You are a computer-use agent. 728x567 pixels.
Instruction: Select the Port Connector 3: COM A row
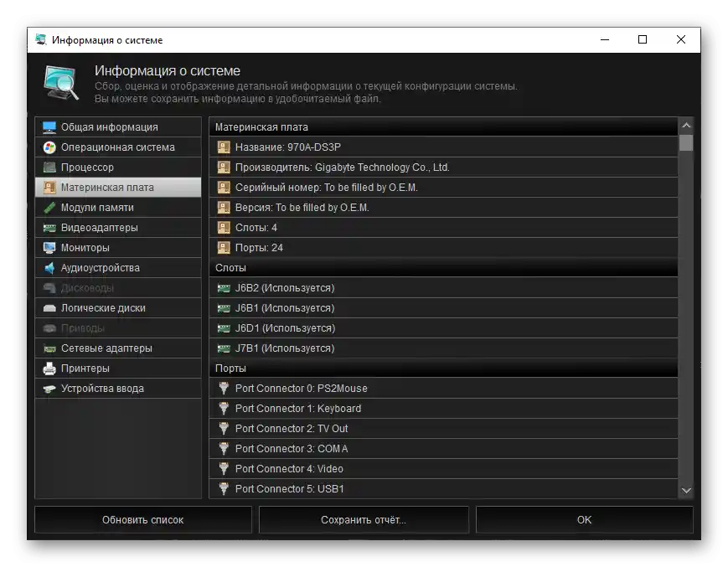[443, 449]
